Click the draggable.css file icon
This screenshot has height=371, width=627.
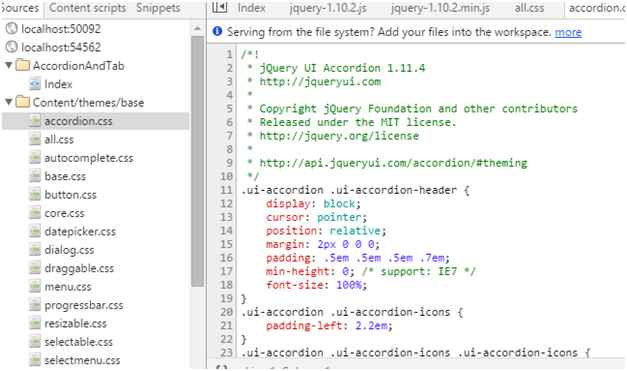pyautogui.click(x=35, y=268)
